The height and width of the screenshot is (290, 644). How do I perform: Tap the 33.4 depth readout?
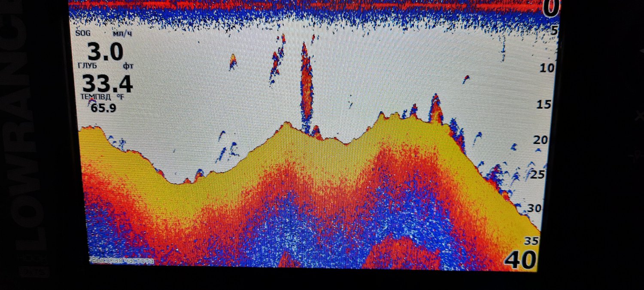click(x=107, y=84)
